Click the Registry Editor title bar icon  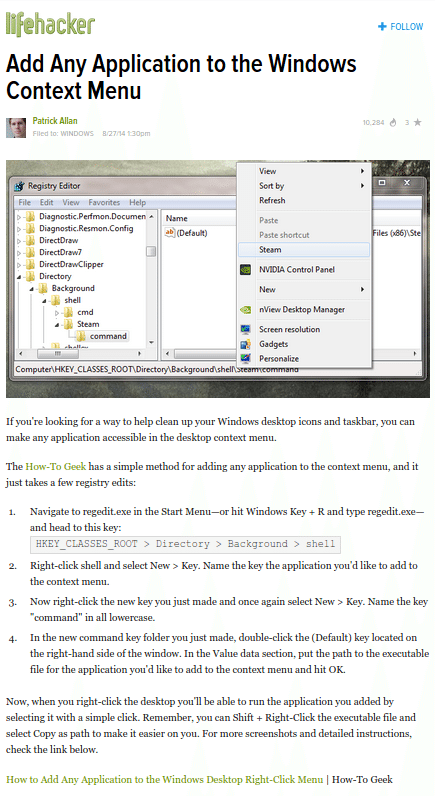tap(19, 186)
